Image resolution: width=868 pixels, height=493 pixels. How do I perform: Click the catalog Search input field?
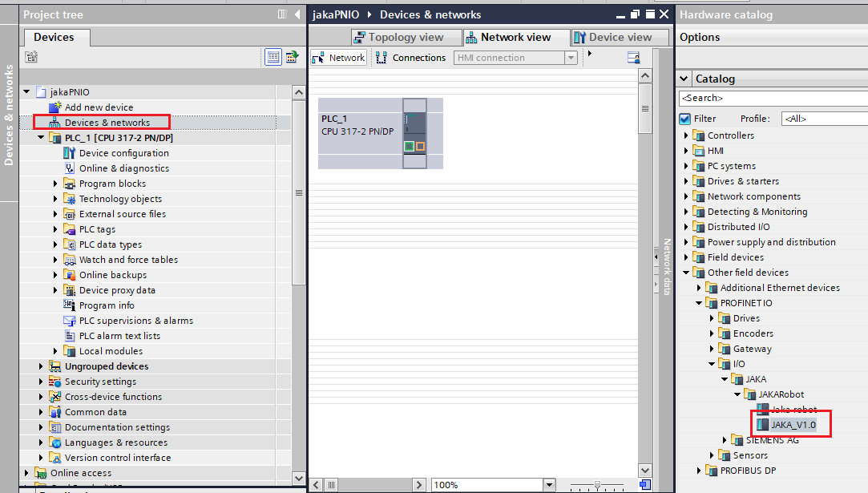tap(772, 98)
